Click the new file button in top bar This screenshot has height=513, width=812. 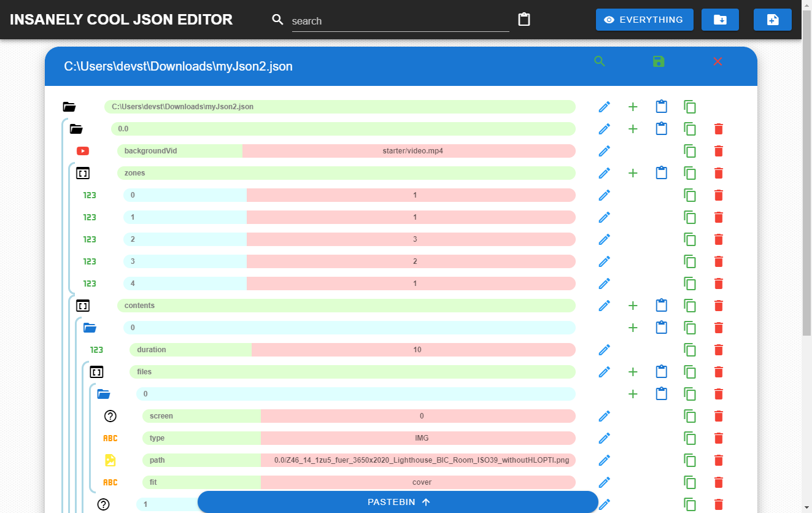click(773, 20)
